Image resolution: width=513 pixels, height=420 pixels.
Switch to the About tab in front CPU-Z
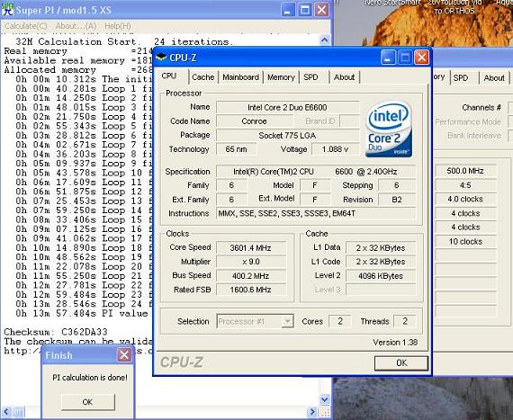point(344,77)
